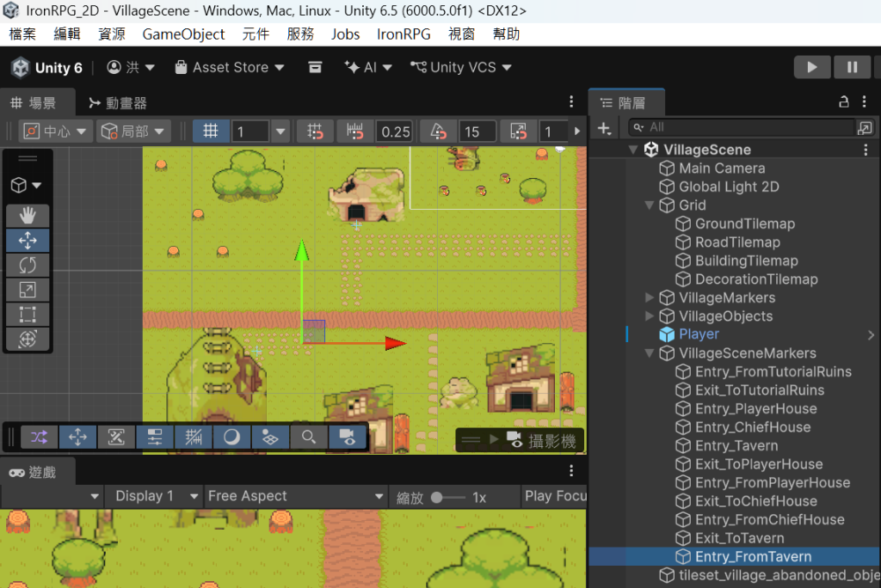Expand the VillageObjects object

[x=650, y=316]
